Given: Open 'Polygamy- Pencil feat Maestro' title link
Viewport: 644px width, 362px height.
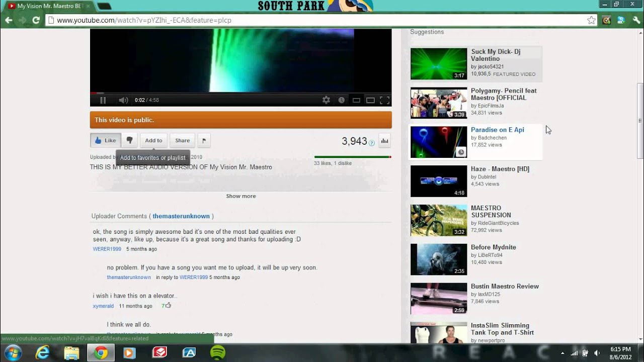Looking at the screenshot, I should (x=504, y=94).
